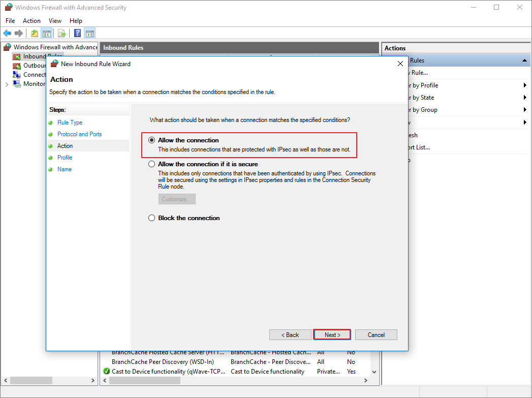The height and width of the screenshot is (398, 532).
Task: Go to the Rule Type step
Action: pyautogui.click(x=70, y=123)
